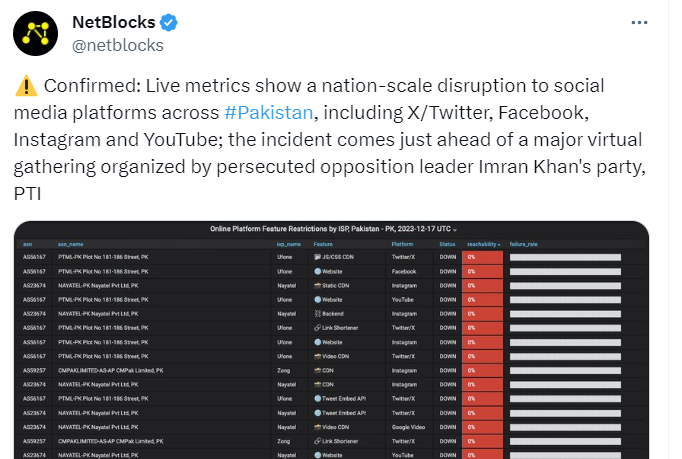Click the JS/CSS CDN feature icon in first row
This screenshot has height=459, width=682.
(318, 257)
